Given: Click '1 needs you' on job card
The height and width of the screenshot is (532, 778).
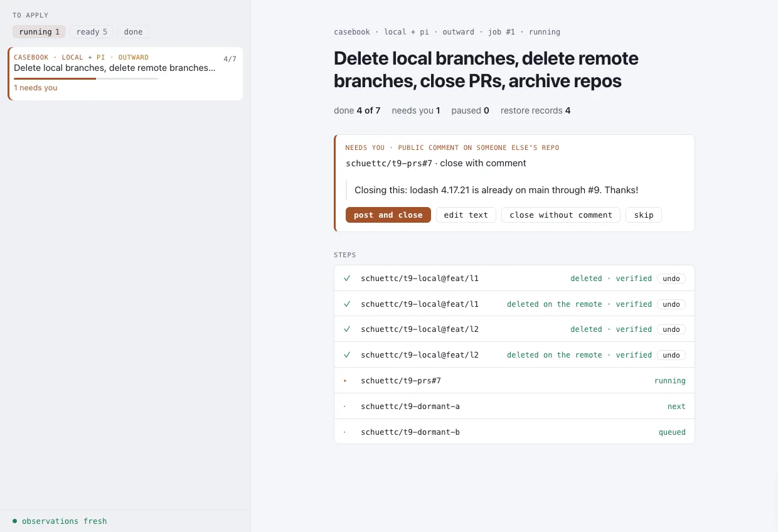Looking at the screenshot, I should [x=36, y=88].
